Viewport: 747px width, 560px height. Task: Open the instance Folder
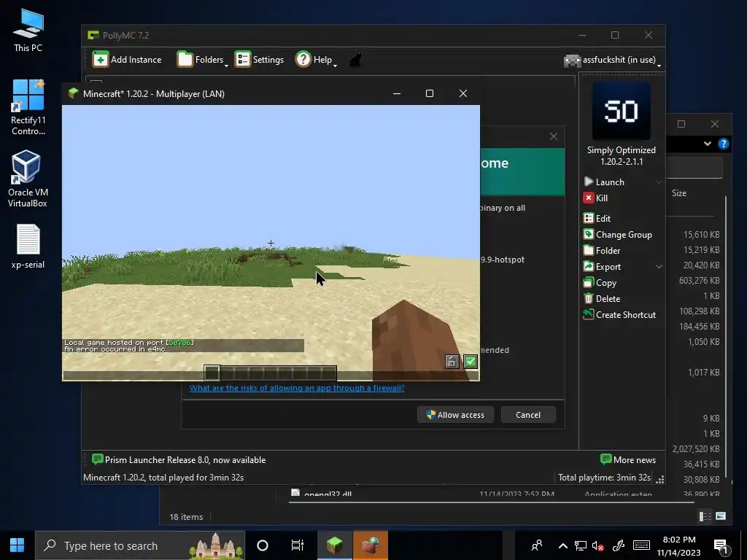click(x=602, y=251)
